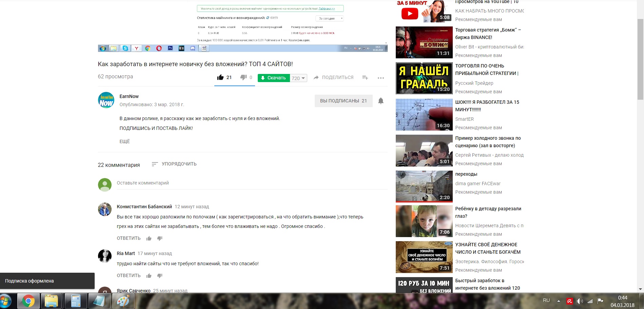Open the Быстрый заработок в интернете title

point(487,284)
